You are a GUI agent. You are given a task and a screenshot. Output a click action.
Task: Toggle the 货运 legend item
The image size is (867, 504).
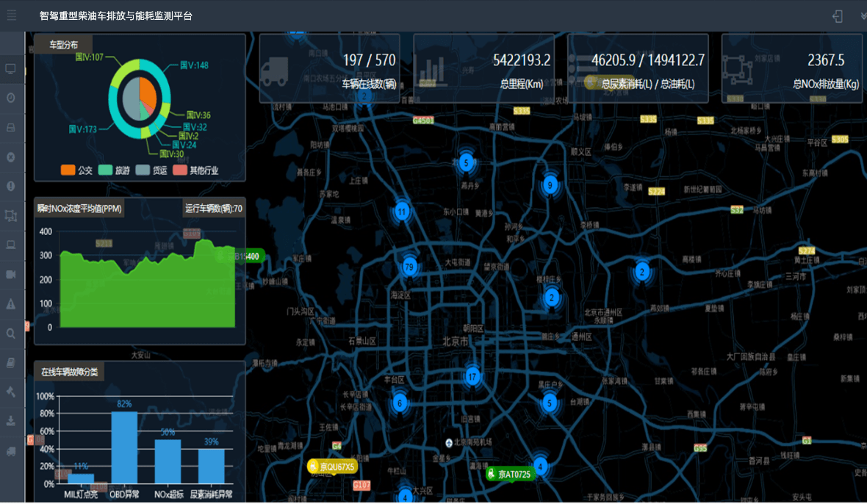tap(151, 170)
